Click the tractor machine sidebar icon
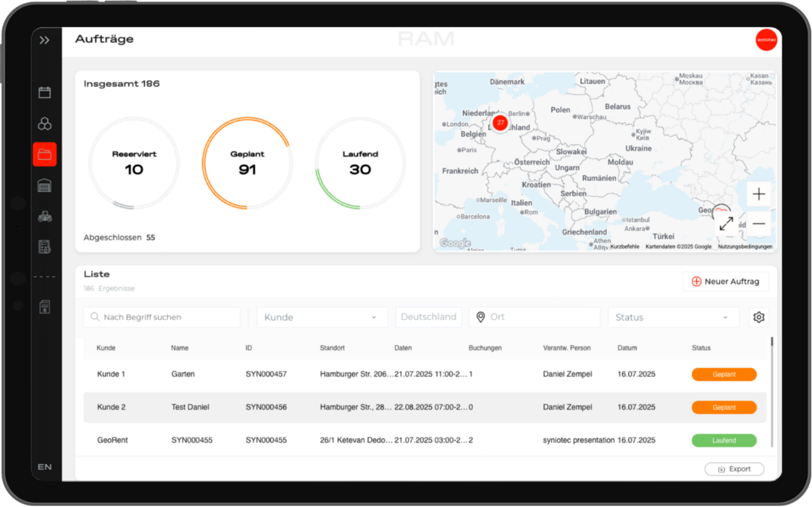The height and width of the screenshot is (507, 812). pyautogui.click(x=45, y=216)
